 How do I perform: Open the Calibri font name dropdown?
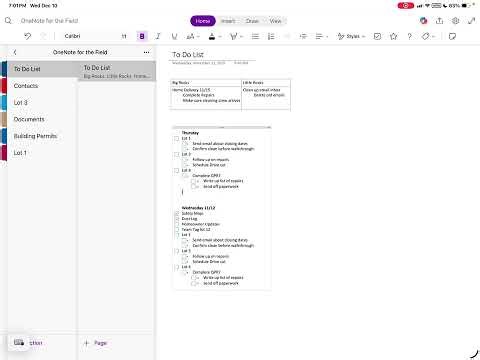click(x=87, y=36)
